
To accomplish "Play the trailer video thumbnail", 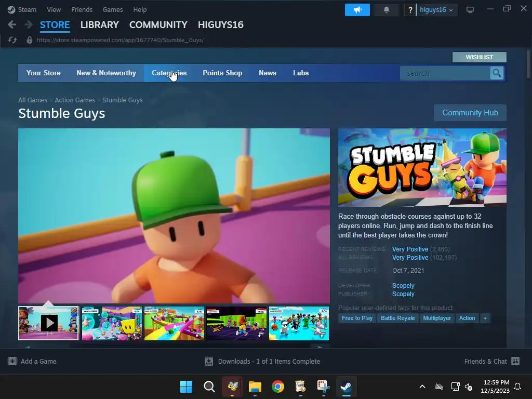I will [48, 323].
